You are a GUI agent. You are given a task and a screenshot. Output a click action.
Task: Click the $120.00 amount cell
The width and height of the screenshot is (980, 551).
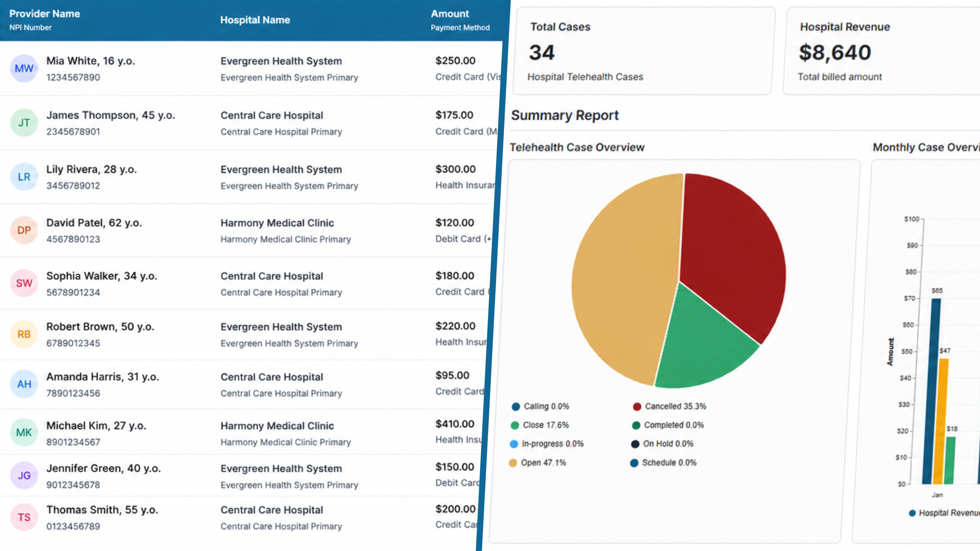(454, 222)
